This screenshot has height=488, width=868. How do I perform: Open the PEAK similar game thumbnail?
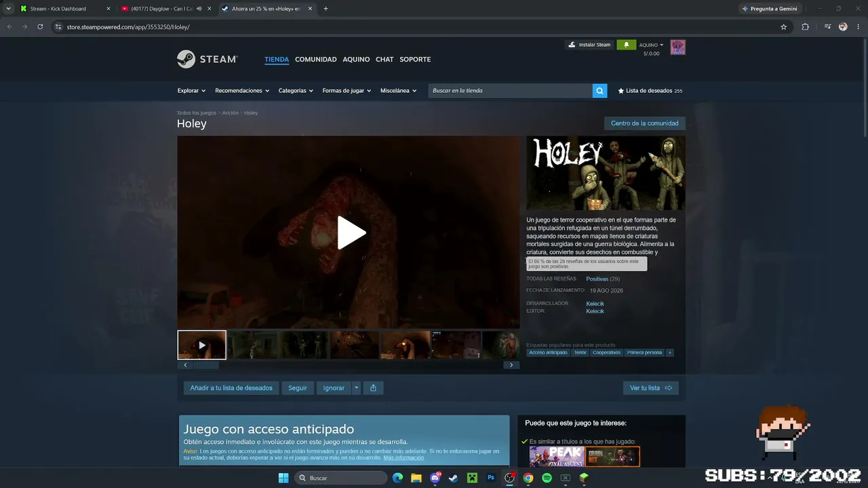(x=557, y=456)
